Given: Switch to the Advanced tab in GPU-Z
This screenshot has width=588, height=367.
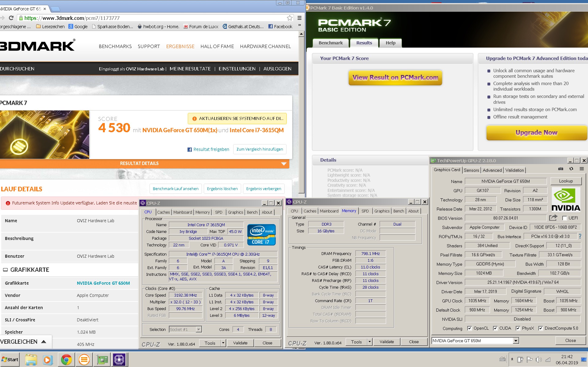Looking at the screenshot, I should 492,170.
